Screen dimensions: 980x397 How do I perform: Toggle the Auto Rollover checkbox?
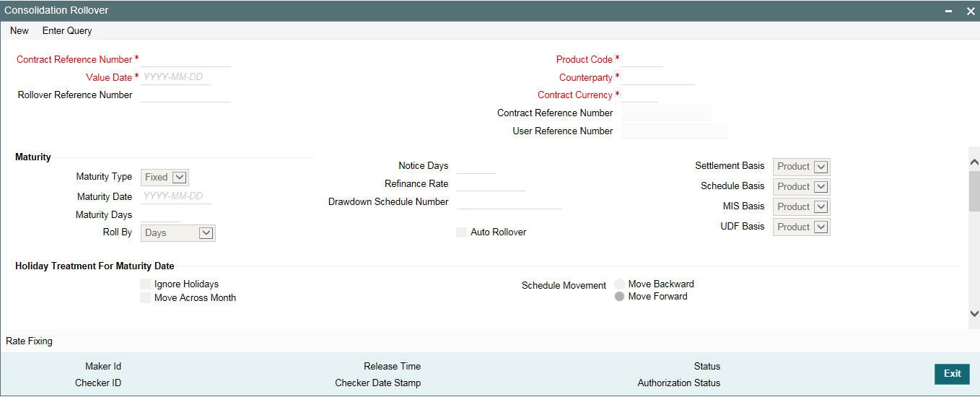462,232
